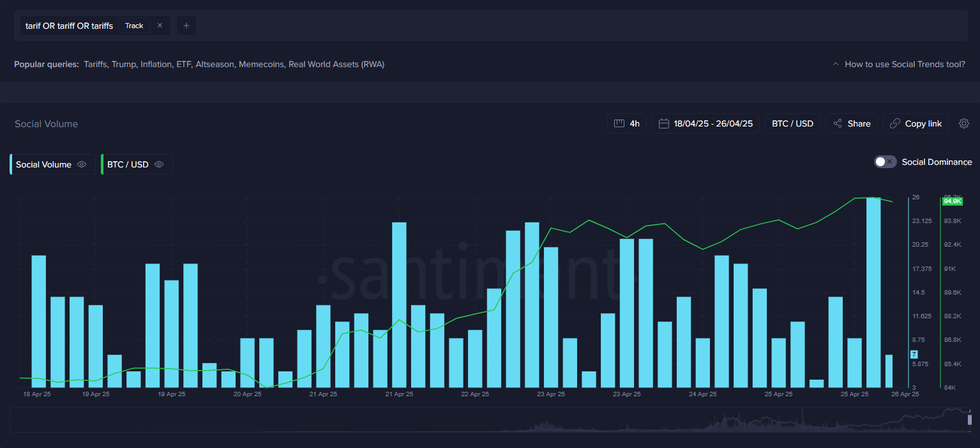Screen dimensions: 980x448
Task: Hide the Social Volume series via its eye icon
Action: [81, 164]
